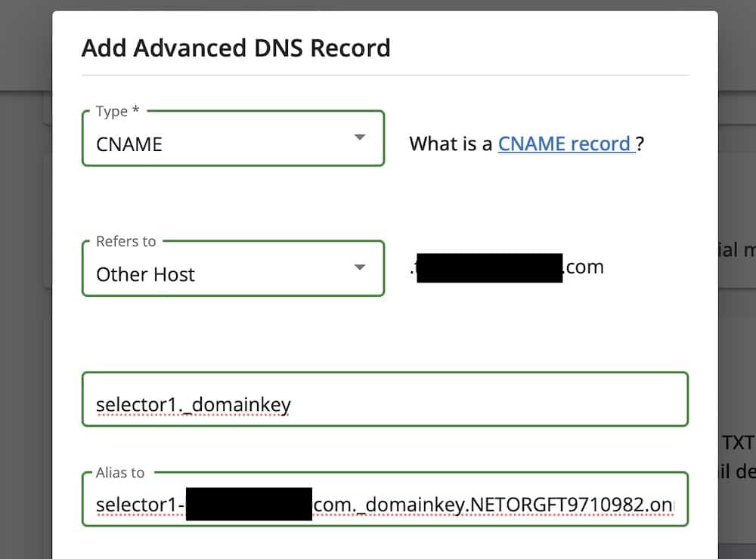The width and height of the screenshot is (756, 559).
Task: Click the question mark after CNAME record
Action: (640, 144)
